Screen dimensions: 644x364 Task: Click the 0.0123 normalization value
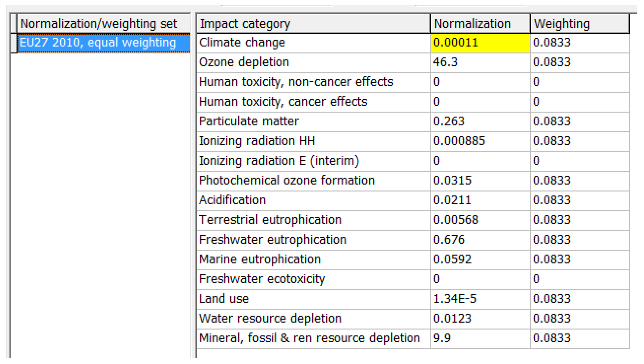point(480,319)
